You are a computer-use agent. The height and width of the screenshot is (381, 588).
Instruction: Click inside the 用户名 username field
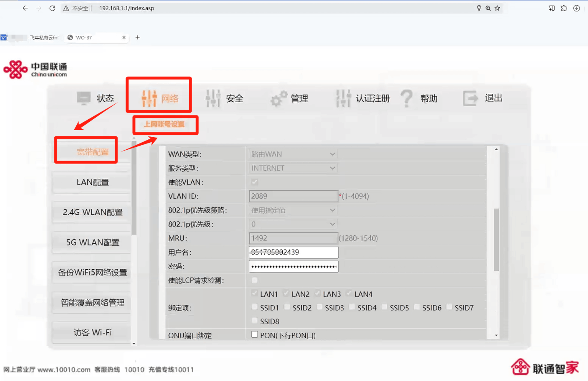pos(293,252)
